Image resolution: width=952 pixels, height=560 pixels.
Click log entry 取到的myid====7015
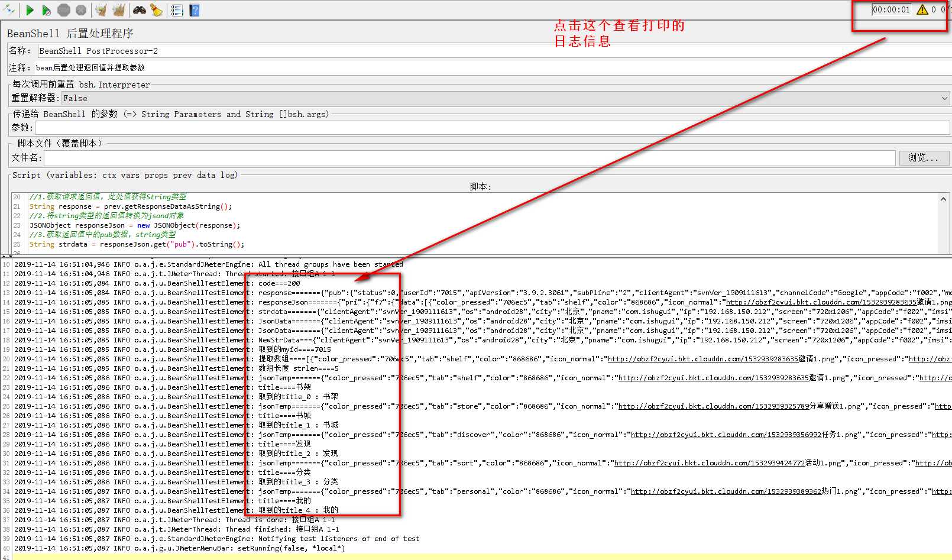pos(294,349)
